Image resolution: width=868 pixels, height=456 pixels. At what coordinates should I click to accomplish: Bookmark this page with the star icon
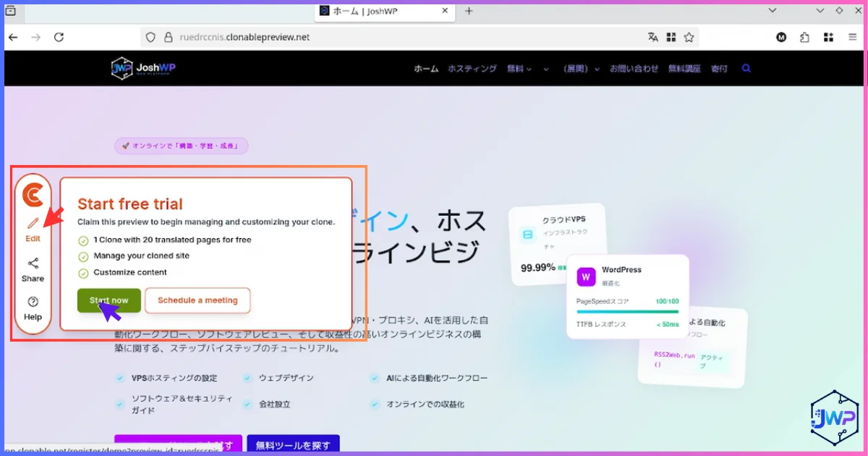click(689, 37)
